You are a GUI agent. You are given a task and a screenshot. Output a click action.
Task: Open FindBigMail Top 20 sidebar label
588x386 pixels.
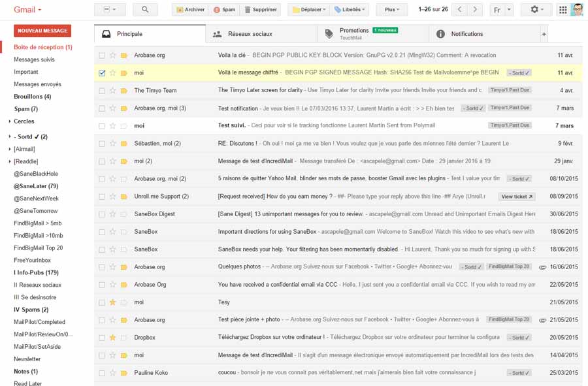point(39,248)
